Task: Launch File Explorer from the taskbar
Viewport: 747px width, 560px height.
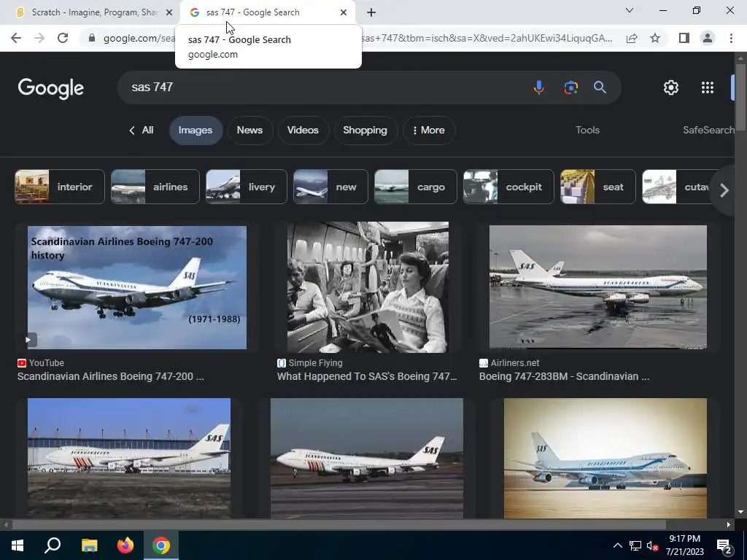Action: 89,545
